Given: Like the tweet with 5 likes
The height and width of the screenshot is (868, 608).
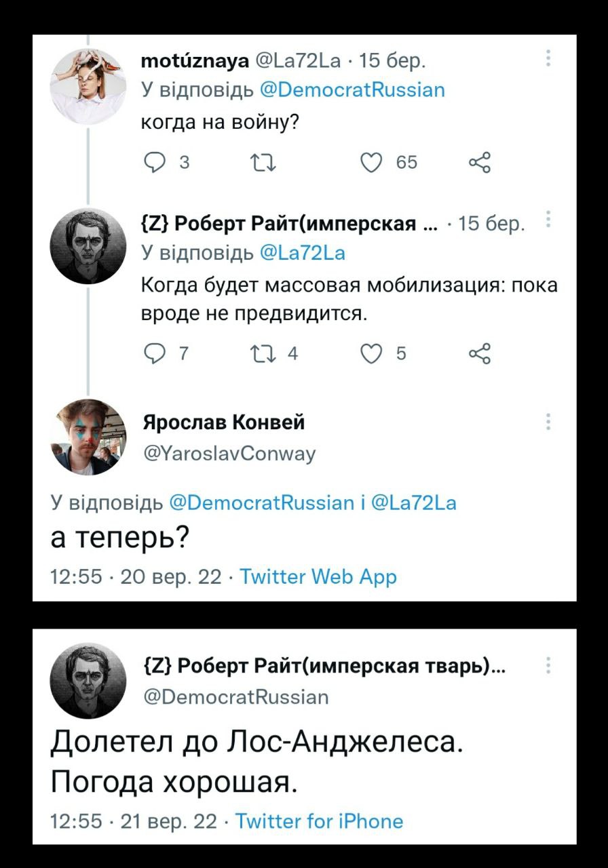Looking at the screenshot, I should pyautogui.click(x=373, y=353).
